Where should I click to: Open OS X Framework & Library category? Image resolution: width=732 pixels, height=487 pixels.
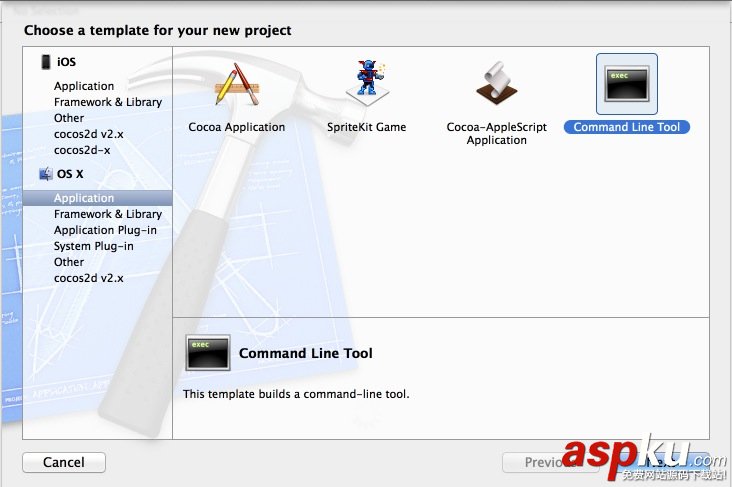108,214
